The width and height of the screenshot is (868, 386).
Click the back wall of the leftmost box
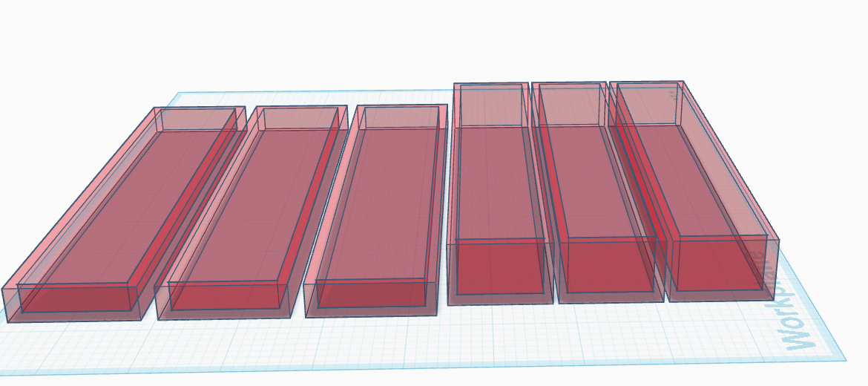click(198, 119)
